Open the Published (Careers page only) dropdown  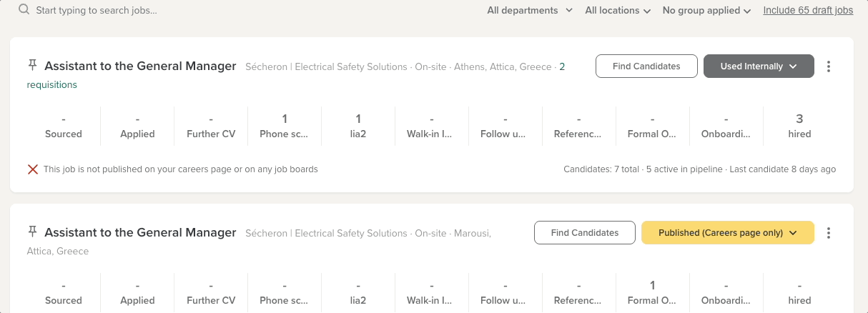point(727,232)
